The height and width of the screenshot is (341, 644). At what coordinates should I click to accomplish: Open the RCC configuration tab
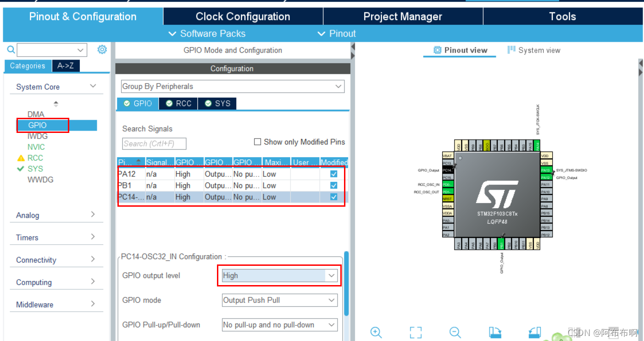(178, 104)
